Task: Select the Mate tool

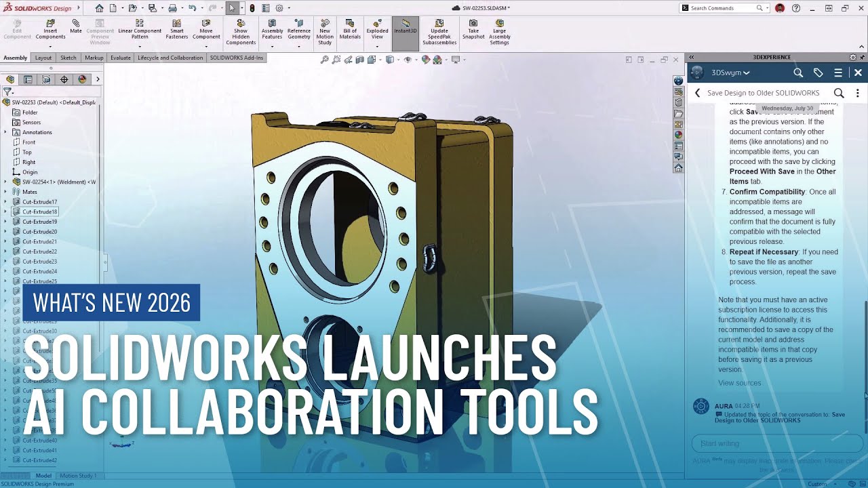Action: (76, 26)
